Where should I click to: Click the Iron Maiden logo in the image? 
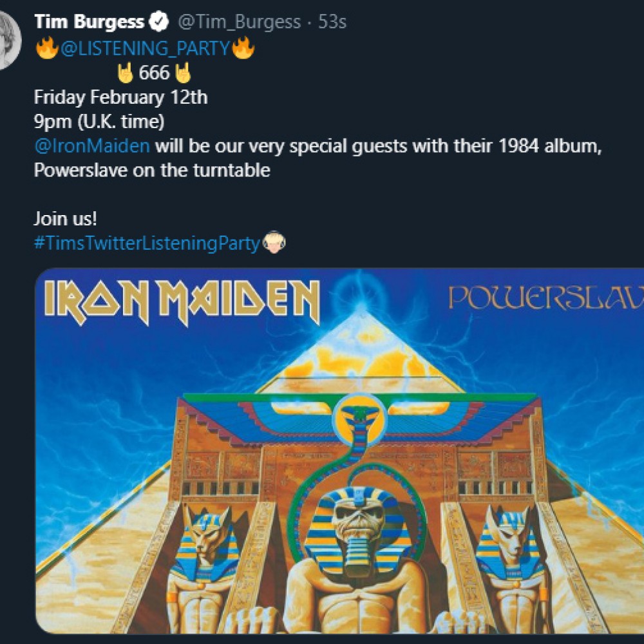[182, 302]
